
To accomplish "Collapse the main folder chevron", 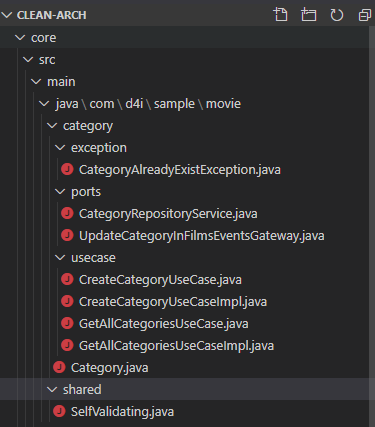I will pyautogui.click(x=36, y=82).
